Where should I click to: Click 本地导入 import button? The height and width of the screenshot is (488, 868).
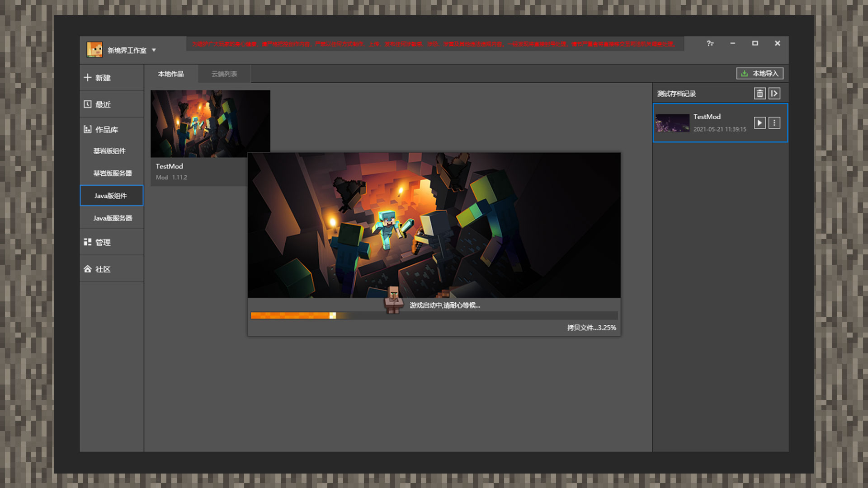pyautogui.click(x=760, y=73)
